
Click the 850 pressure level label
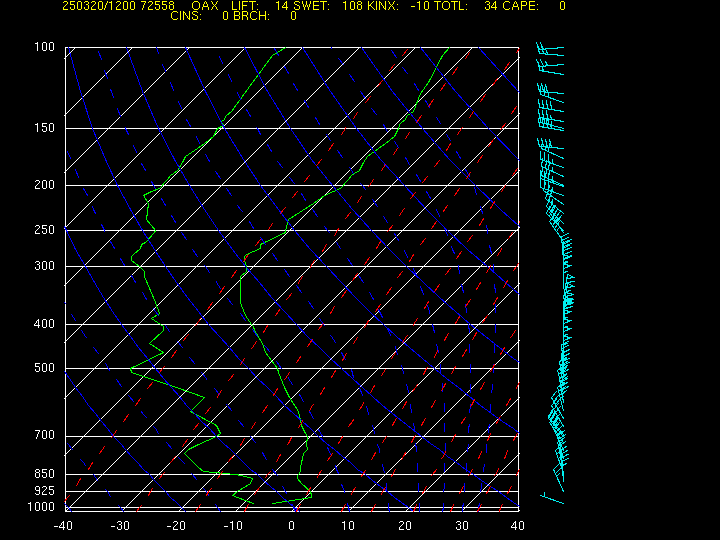pos(44,473)
